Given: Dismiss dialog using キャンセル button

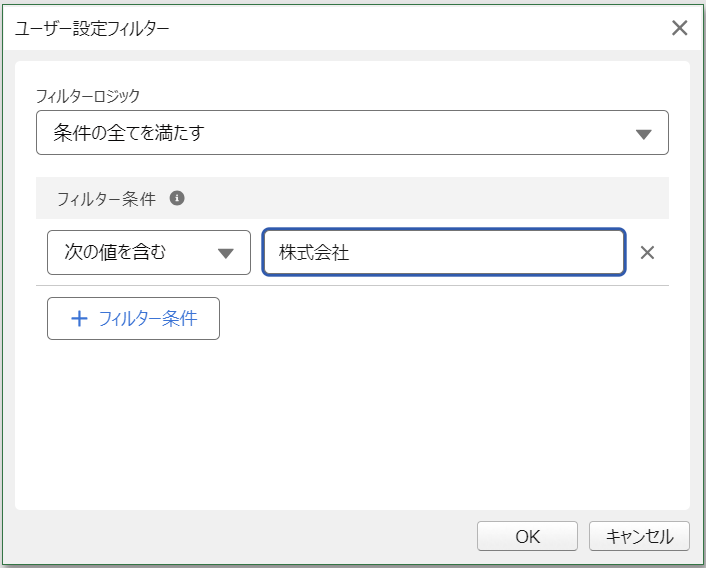Looking at the screenshot, I should pyautogui.click(x=639, y=536).
